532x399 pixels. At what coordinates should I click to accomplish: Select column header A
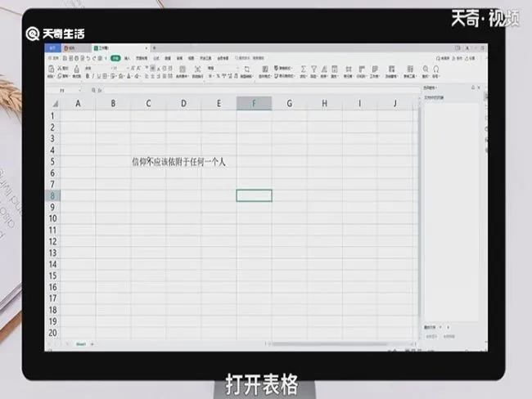[78, 103]
